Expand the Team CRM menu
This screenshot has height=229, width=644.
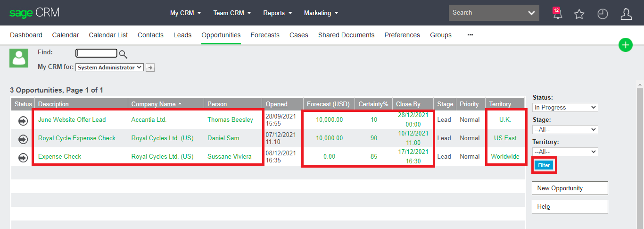tap(232, 13)
